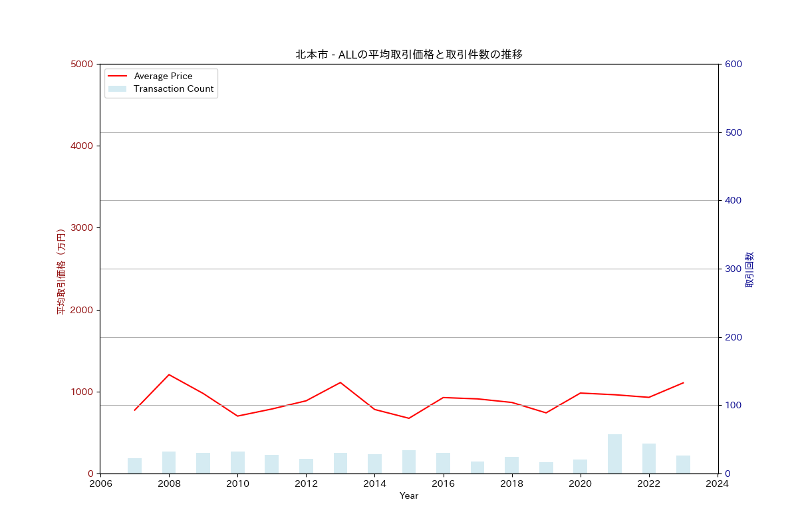Viewport: 798px width, 532px height.
Task: Click the transaction count bar for 2015
Action: click(409, 462)
